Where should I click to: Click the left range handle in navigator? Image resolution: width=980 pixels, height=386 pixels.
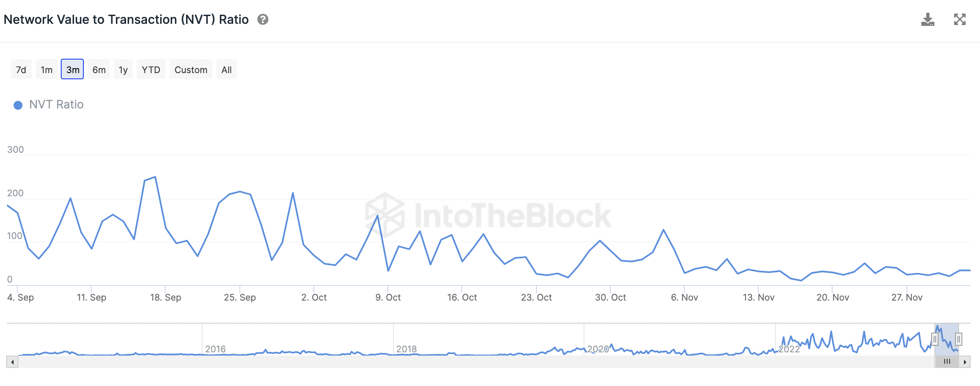click(935, 339)
